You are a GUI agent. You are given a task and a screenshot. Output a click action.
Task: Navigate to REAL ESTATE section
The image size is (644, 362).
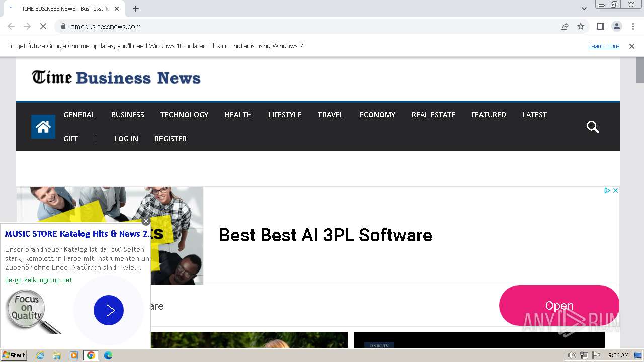point(433,115)
